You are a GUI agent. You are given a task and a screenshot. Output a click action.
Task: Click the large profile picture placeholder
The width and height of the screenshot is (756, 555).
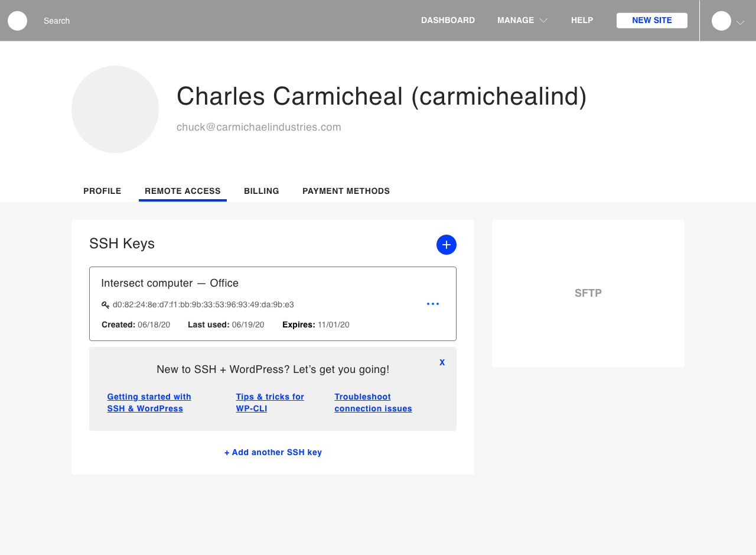coord(115,109)
